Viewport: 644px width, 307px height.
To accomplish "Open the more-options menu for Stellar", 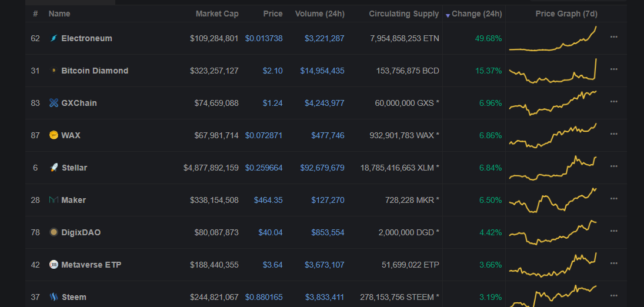I will click(x=613, y=166).
